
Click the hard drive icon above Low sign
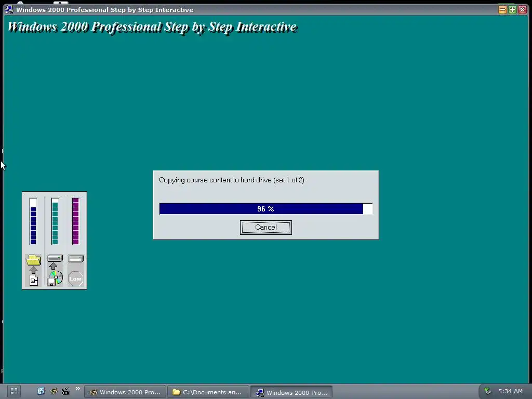point(76,259)
